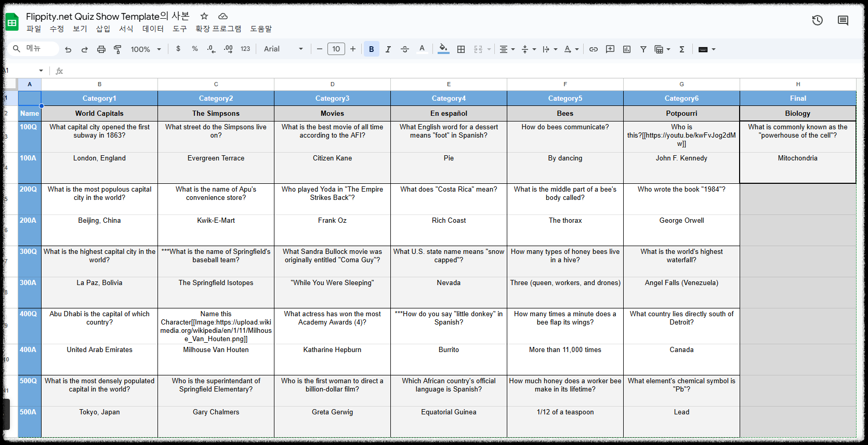The image size is (868, 445).
Task: Open the text rotation dropdown
Action: [571, 49]
